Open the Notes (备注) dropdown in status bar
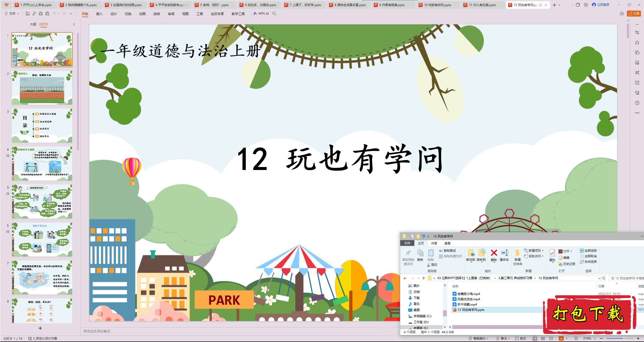Screen dimensions: 644x342 click(503, 338)
